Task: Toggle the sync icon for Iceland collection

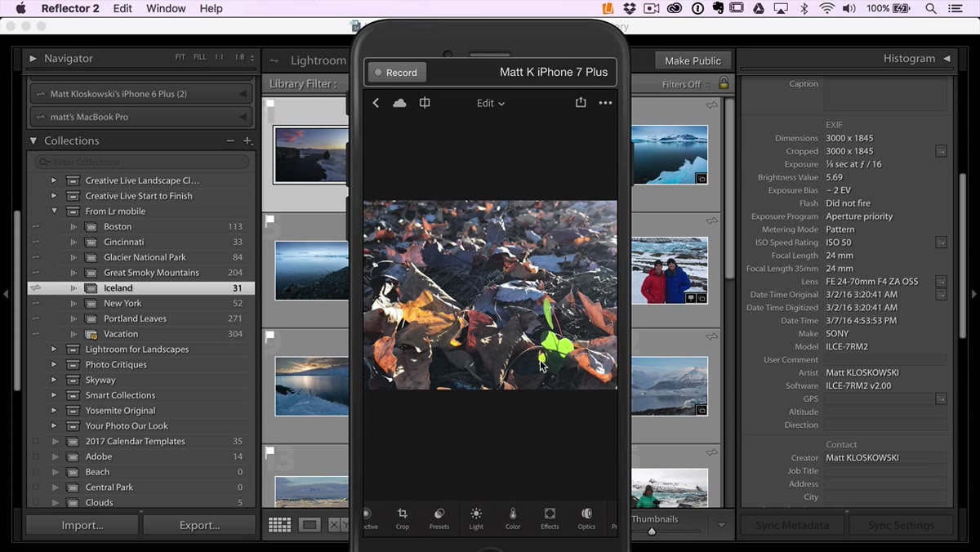Action: tap(35, 288)
